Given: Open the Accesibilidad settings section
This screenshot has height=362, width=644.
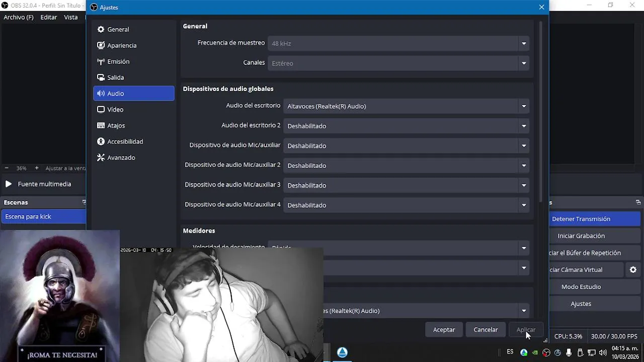Looking at the screenshot, I should (x=133, y=142).
